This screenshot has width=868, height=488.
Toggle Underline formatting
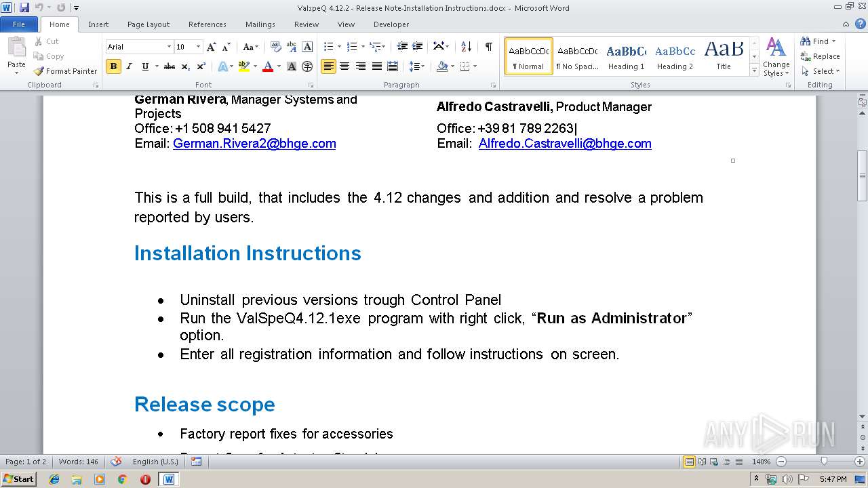point(144,66)
